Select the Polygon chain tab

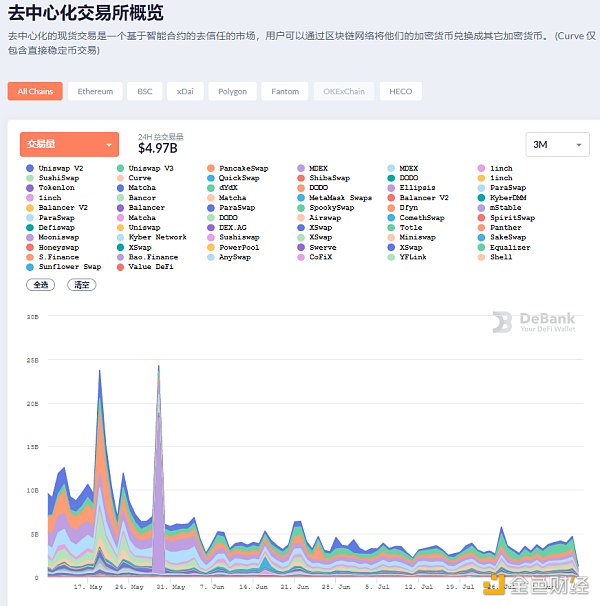[x=232, y=91]
